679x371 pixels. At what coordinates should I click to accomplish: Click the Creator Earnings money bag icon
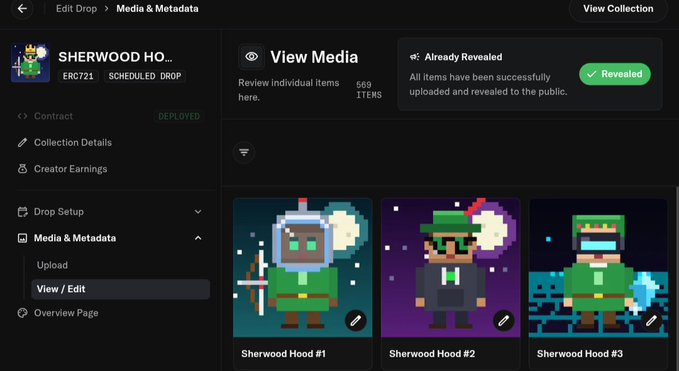pyautogui.click(x=23, y=169)
